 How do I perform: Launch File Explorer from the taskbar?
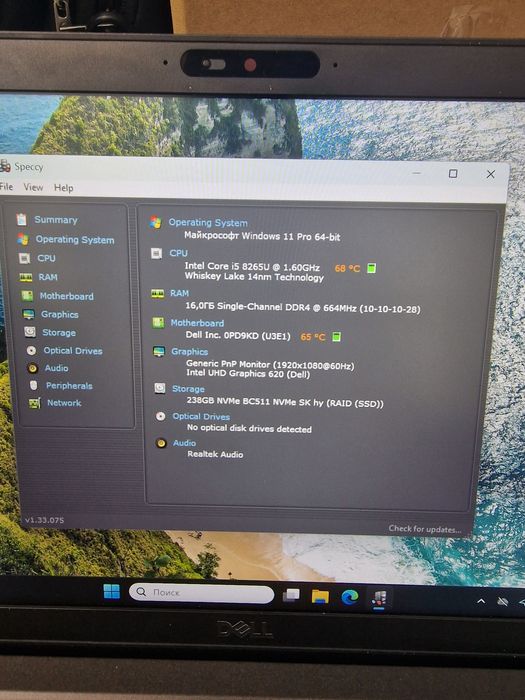click(320, 596)
